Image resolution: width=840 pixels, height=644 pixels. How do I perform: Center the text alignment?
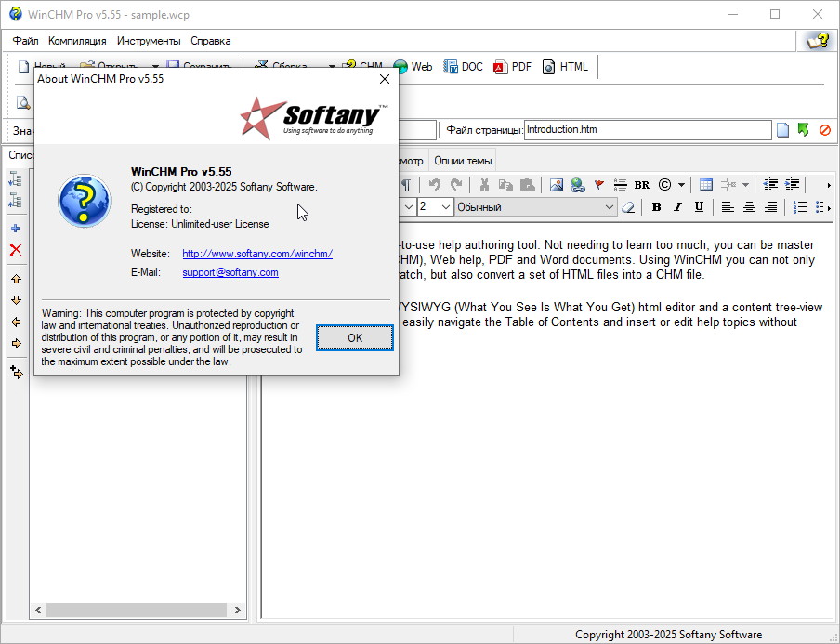(749, 207)
